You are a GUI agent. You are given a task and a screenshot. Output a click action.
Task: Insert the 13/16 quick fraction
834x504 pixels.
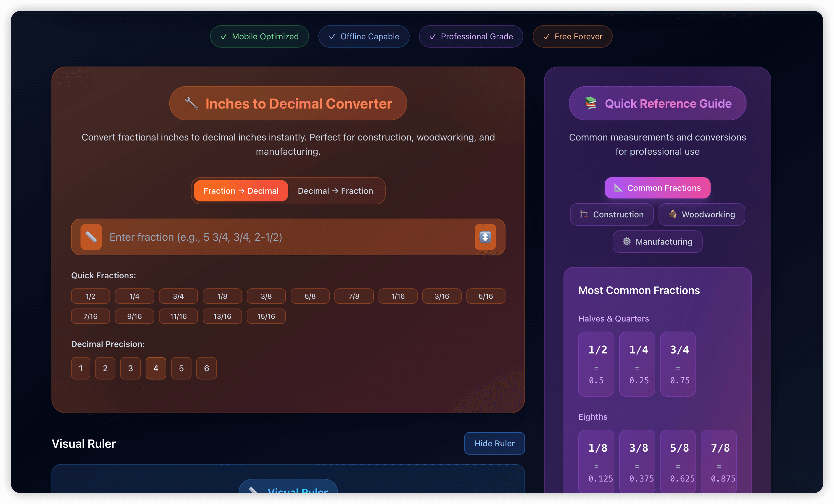[x=222, y=316]
